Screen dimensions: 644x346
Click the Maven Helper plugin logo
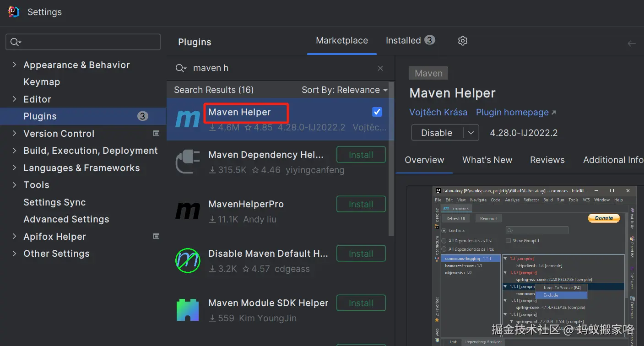tap(188, 119)
